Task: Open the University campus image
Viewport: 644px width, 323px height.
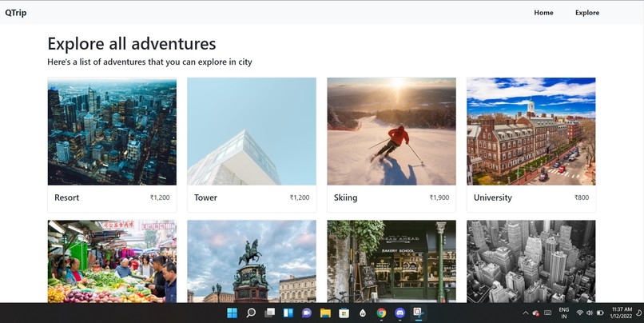Action: point(531,131)
